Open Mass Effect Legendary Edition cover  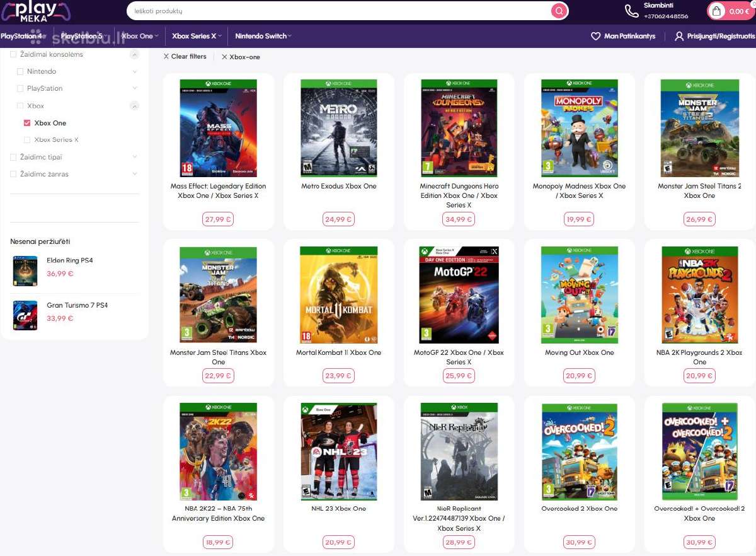click(x=218, y=128)
